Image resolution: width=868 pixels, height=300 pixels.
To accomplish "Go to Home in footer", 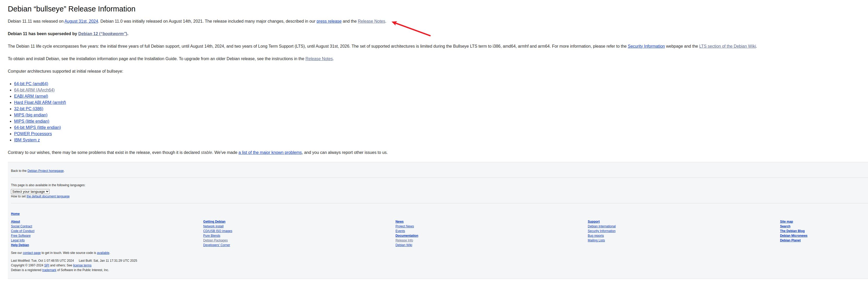I will pos(15,214).
